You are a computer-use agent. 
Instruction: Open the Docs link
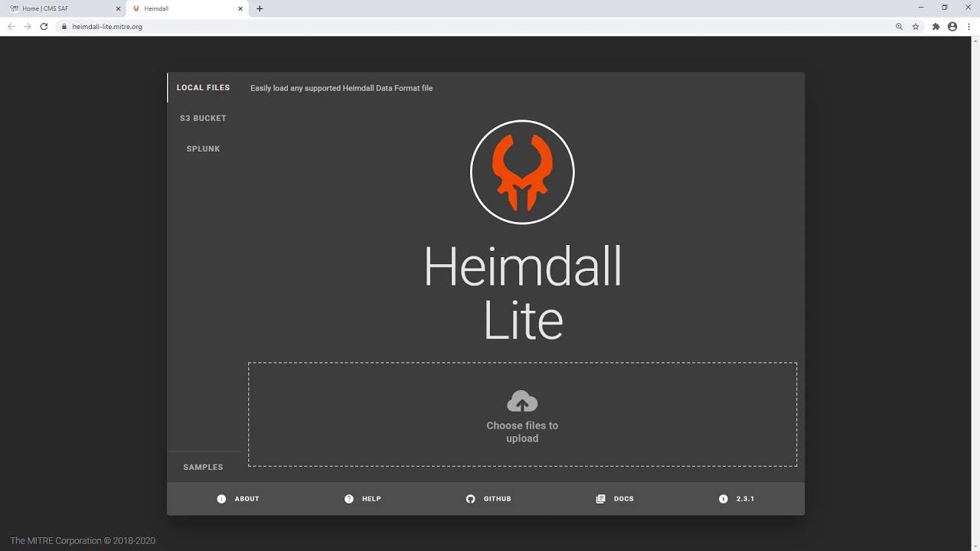[x=615, y=499]
